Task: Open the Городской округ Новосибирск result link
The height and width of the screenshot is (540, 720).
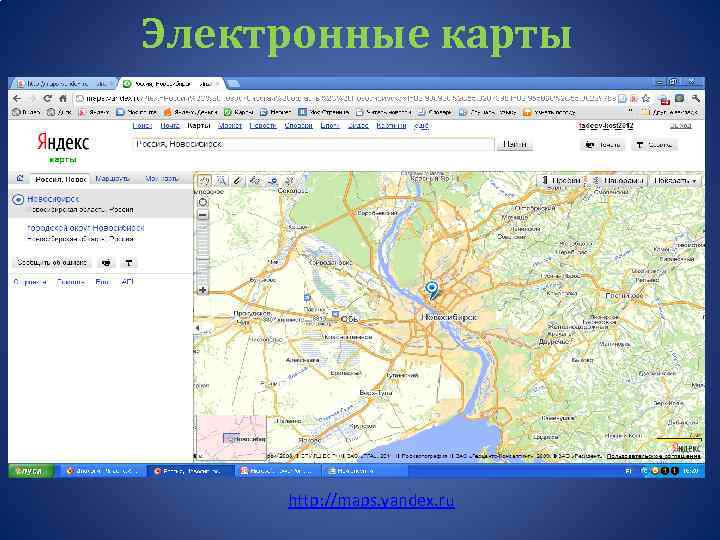Action: coord(85,228)
